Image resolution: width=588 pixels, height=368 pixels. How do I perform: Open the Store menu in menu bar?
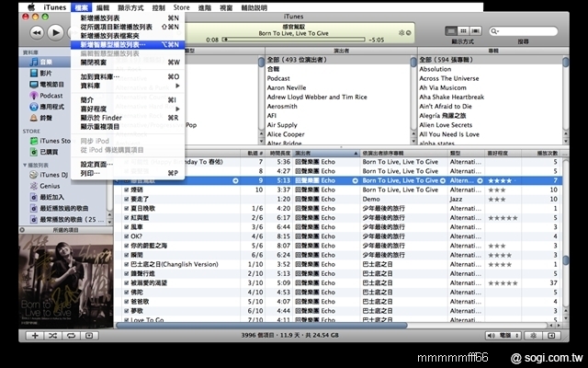(181, 6)
